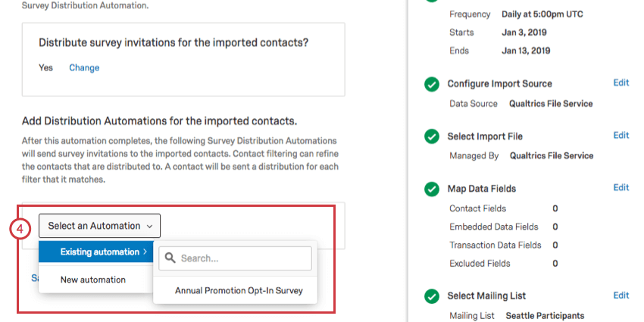Choose New automation from the menu
644x322 pixels.
click(93, 280)
